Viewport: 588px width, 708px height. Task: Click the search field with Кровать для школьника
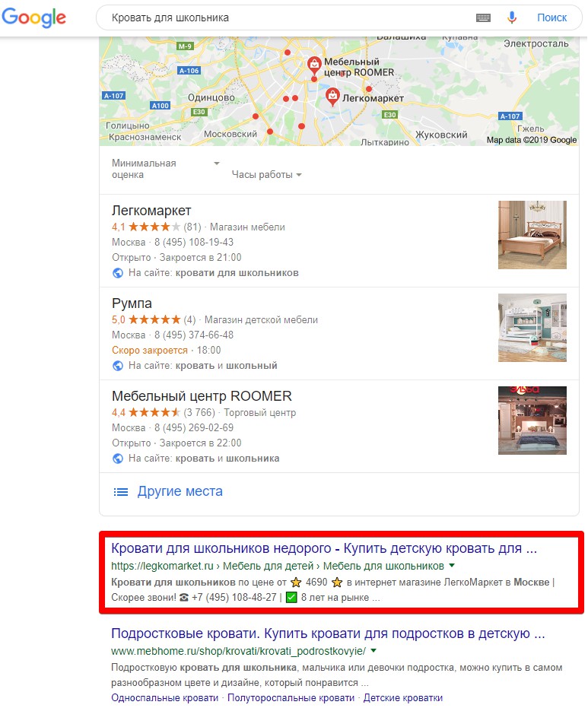click(289, 17)
